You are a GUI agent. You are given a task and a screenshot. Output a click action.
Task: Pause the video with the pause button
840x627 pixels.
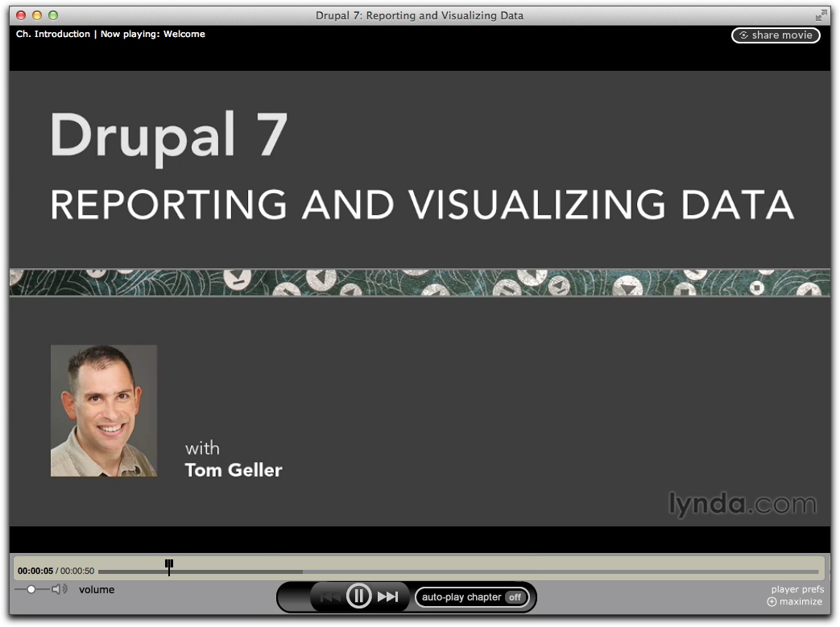[x=358, y=596]
